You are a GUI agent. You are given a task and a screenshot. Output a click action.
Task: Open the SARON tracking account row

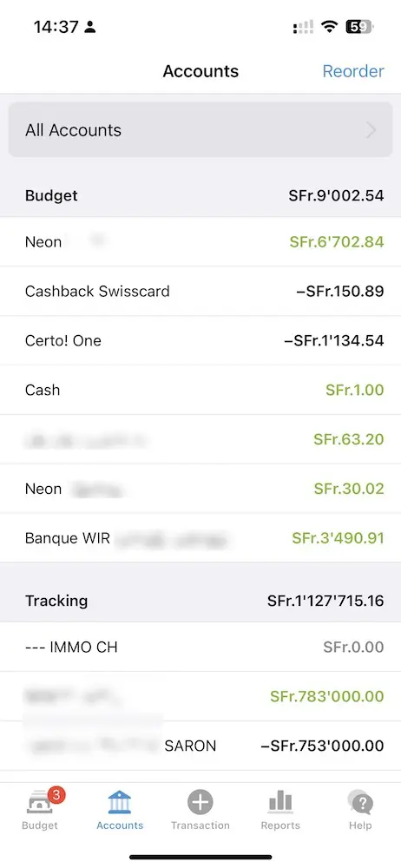[x=200, y=746]
